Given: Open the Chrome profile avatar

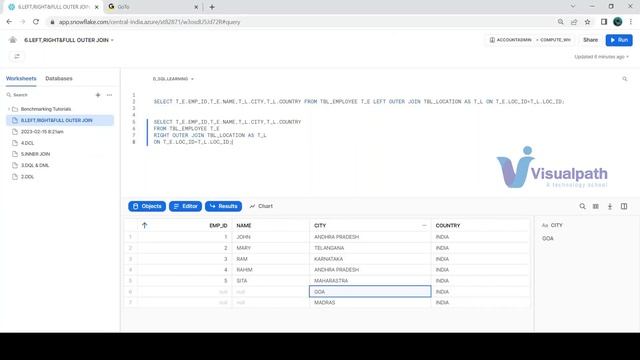Looking at the screenshot, I should click(617, 22).
